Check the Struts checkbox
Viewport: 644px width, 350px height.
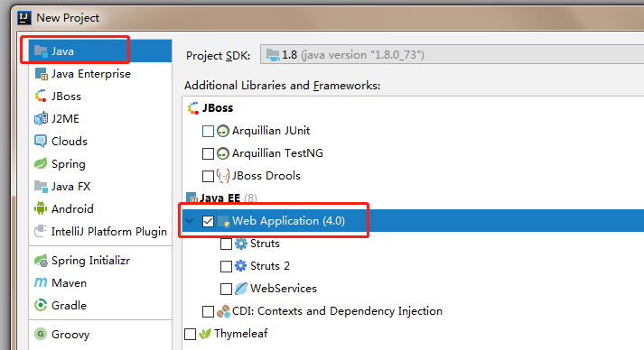(226, 244)
